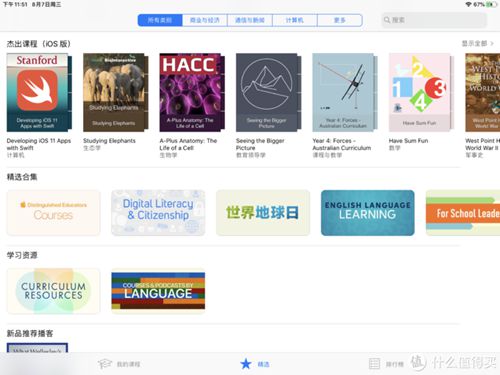
Task: Open English Language Learning collection
Action: click(x=368, y=213)
